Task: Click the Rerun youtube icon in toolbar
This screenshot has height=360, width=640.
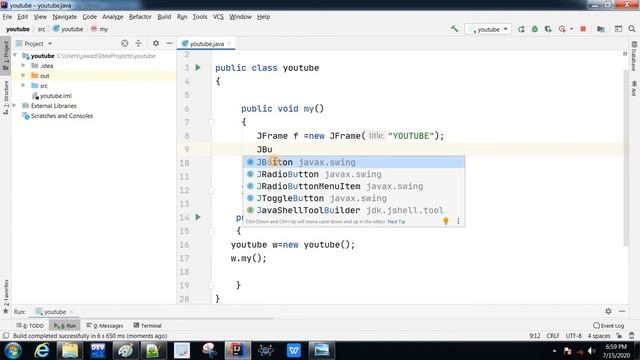Action: click(x=521, y=29)
